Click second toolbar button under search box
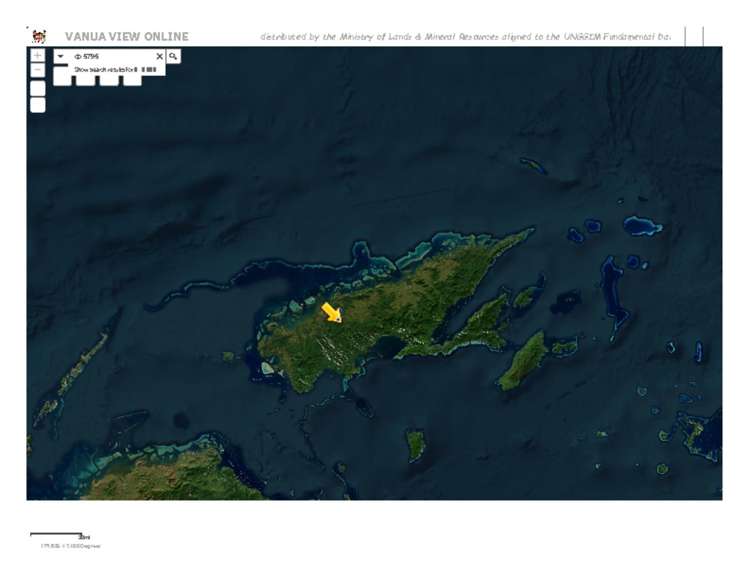 point(85,80)
